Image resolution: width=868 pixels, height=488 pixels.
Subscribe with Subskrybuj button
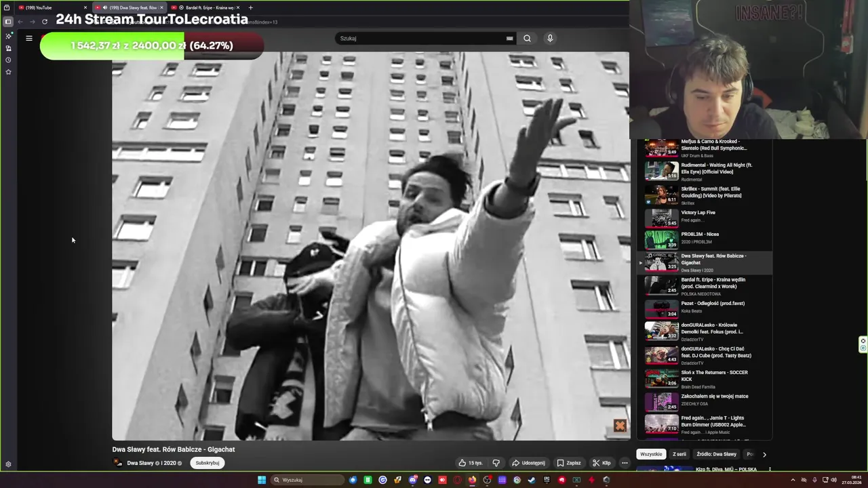pos(207,463)
